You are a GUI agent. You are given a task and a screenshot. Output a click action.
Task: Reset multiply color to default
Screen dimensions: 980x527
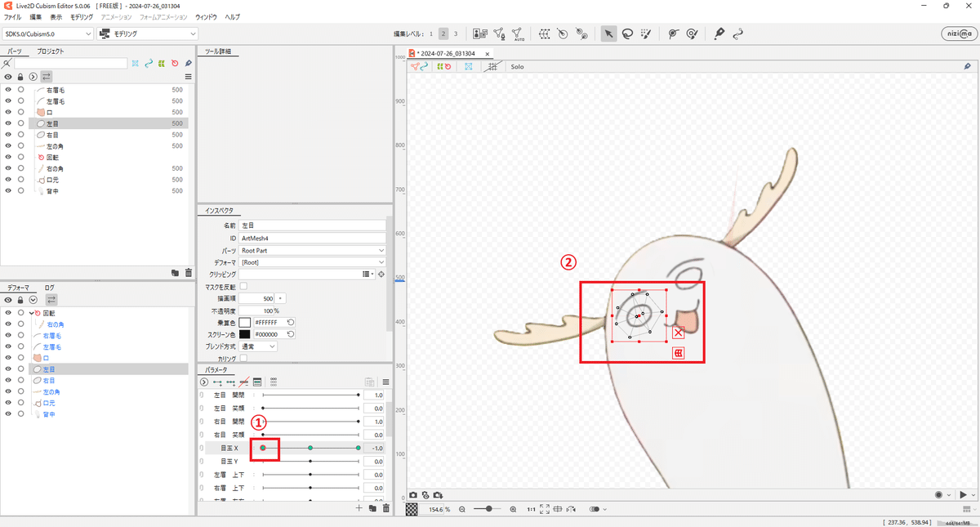coord(291,323)
